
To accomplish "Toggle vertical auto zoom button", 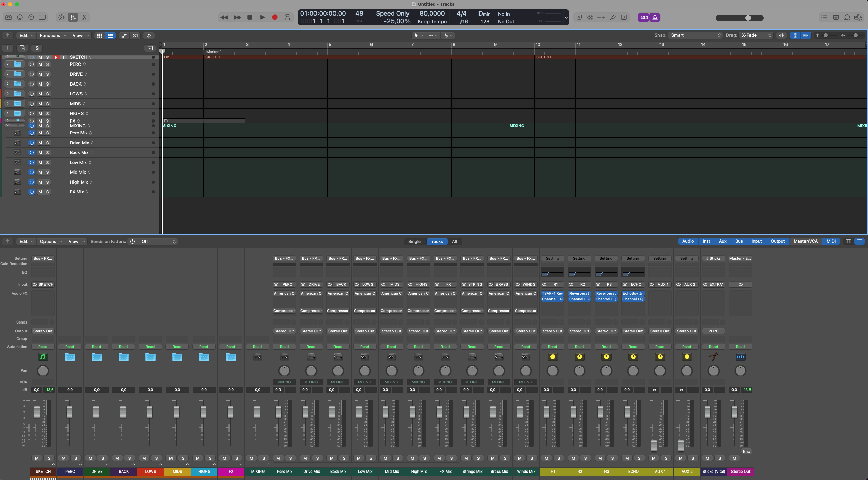I will [x=795, y=35].
